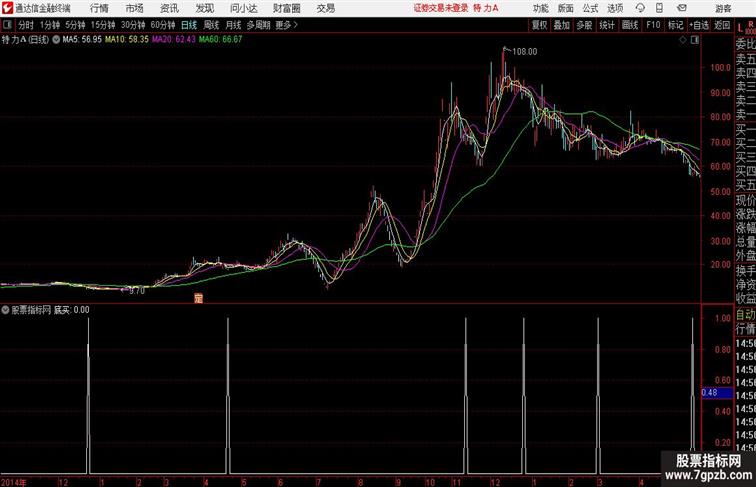Select the 1分钟 period

coord(50,25)
